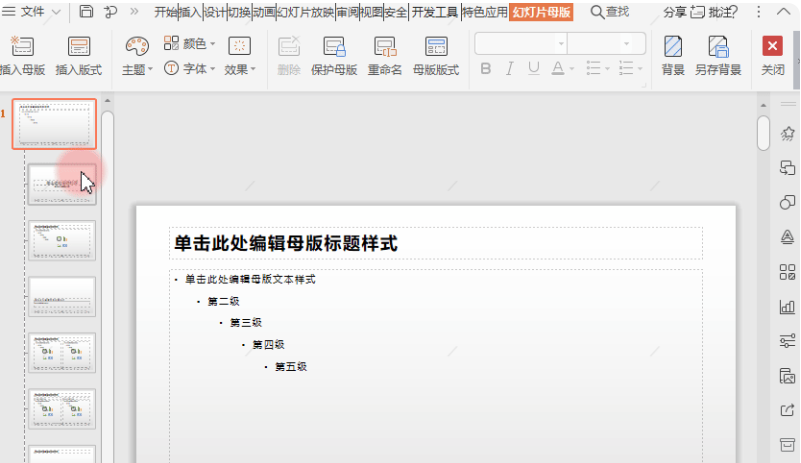Click the Insert Master (插入母版) icon
The height and width of the screenshot is (463, 801).
point(22,47)
